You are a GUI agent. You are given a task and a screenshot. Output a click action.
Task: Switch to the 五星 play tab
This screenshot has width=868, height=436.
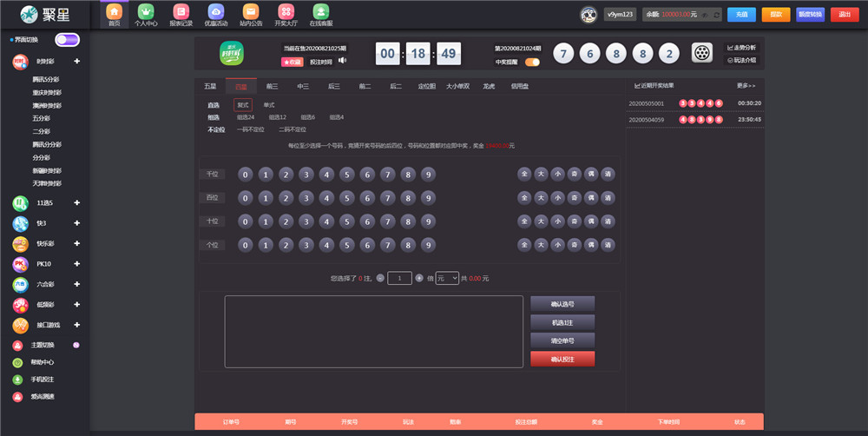(210, 86)
